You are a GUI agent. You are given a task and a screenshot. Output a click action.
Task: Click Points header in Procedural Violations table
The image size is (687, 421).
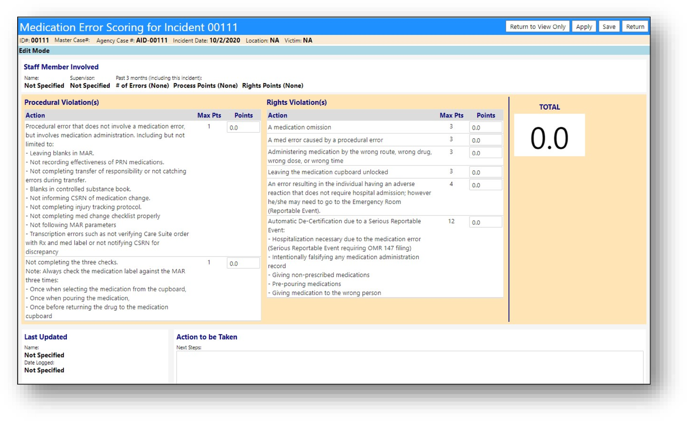click(x=243, y=115)
